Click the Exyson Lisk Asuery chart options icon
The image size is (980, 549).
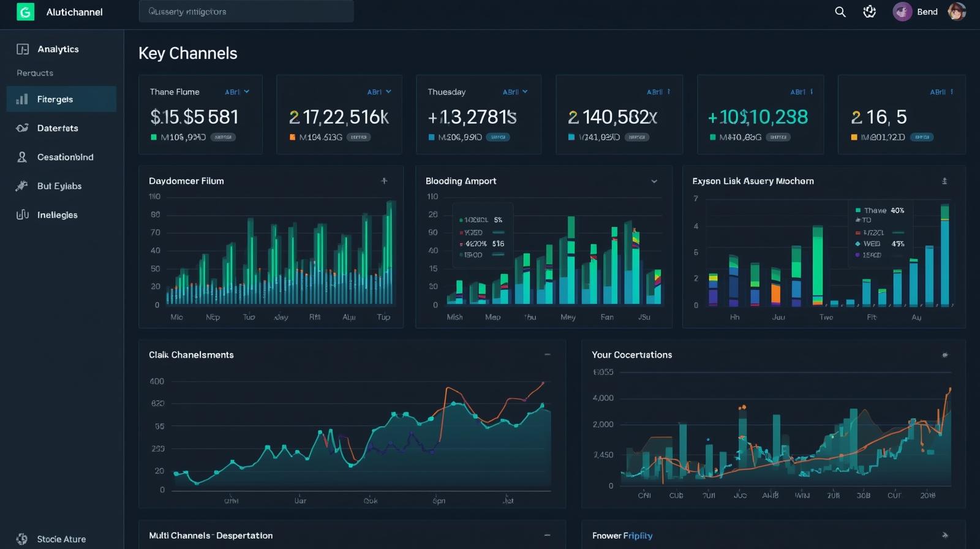944,181
